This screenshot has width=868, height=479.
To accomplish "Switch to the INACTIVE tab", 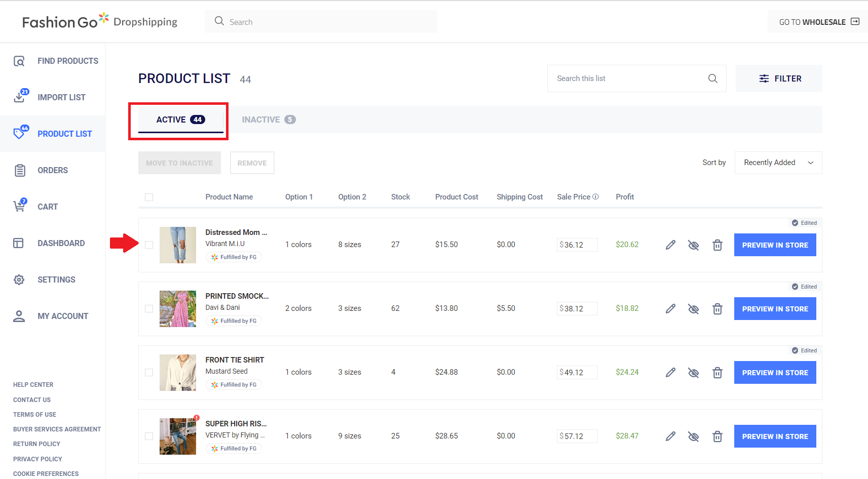I will tap(268, 119).
